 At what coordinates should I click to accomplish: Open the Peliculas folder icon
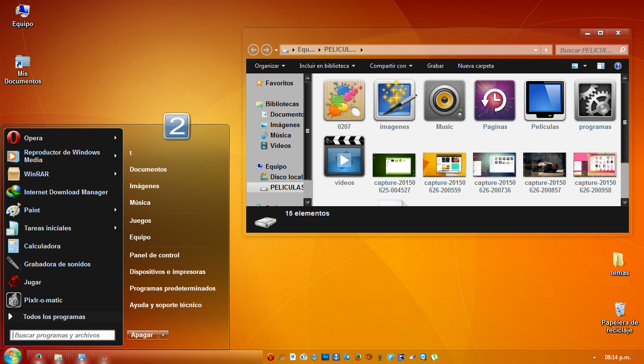point(545,100)
